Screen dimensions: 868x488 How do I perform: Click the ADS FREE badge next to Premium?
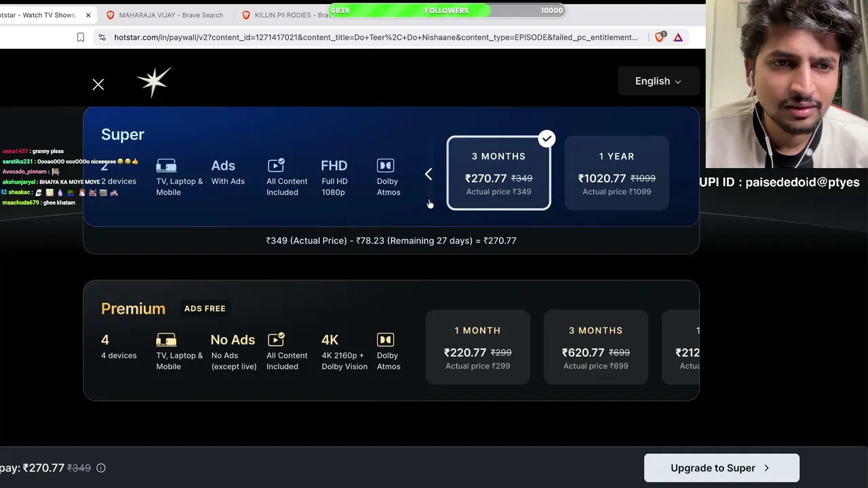point(205,308)
